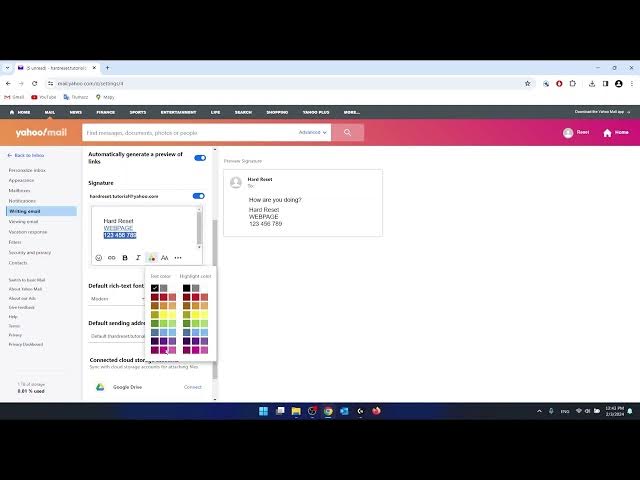Go to Home via house icon

tap(615, 132)
